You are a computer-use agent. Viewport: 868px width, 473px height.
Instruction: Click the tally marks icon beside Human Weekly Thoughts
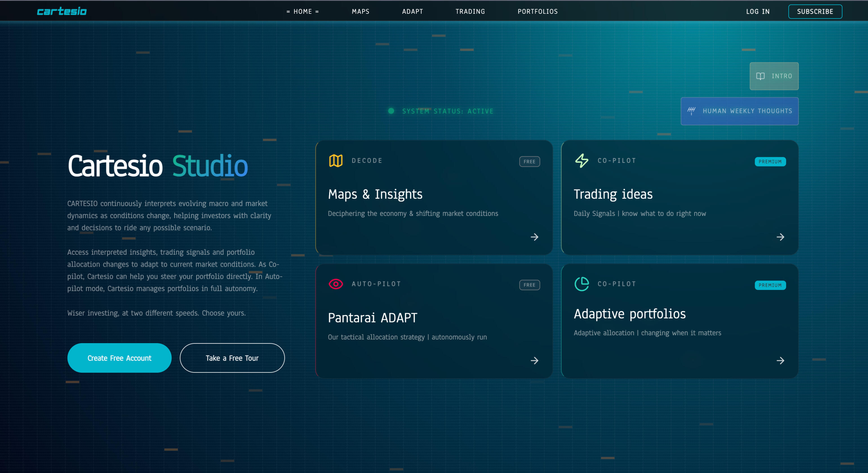(691, 111)
